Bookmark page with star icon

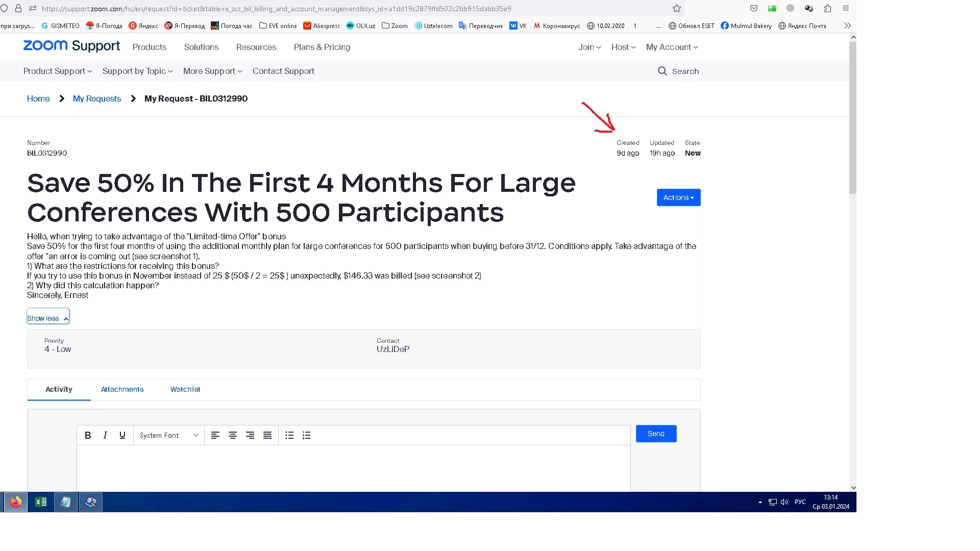(677, 8)
